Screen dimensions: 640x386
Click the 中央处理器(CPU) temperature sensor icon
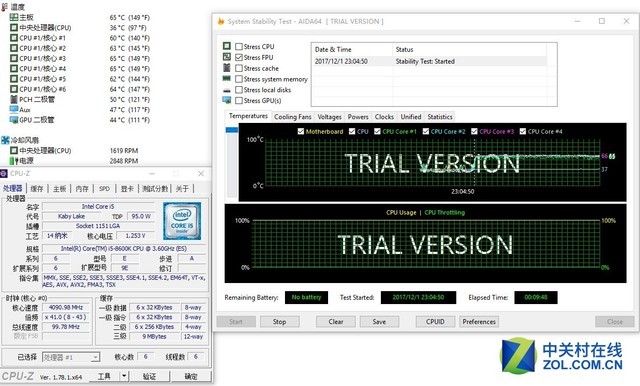[x=13, y=27]
